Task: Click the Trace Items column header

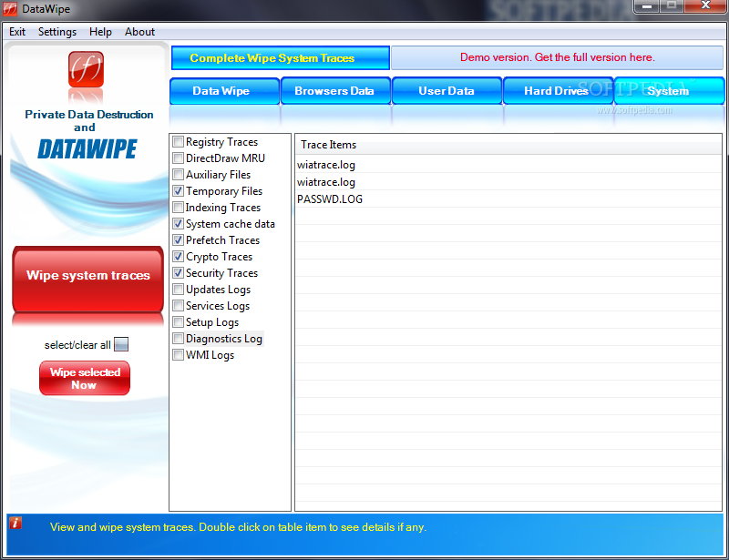Action: 508,145
